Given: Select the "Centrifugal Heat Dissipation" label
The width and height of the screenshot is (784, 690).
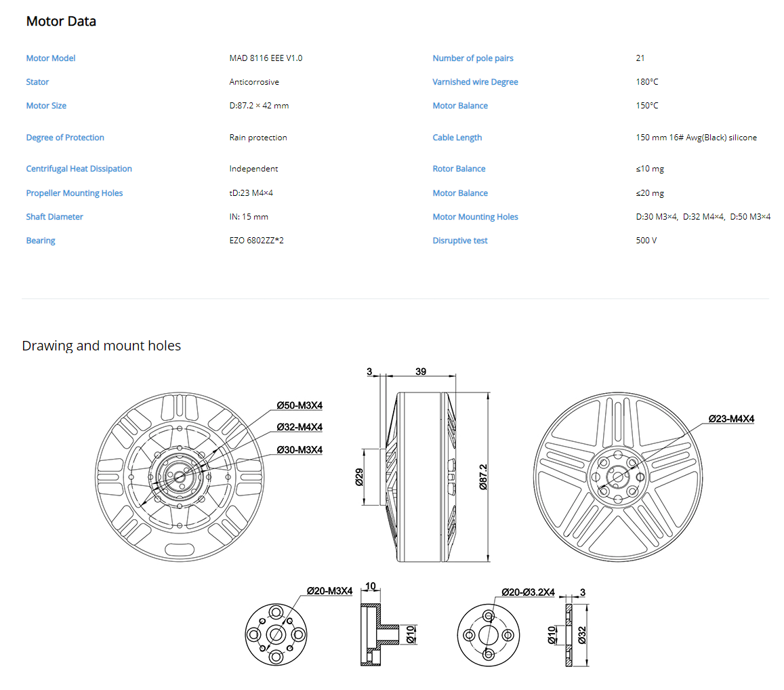Looking at the screenshot, I should click(x=79, y=169).
